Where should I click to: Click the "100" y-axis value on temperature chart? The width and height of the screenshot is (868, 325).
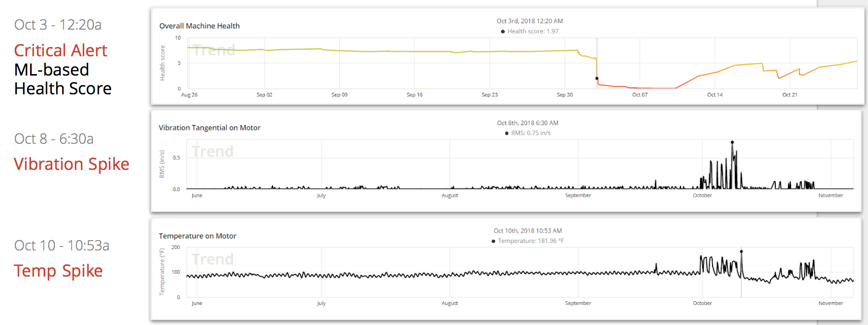coord(176,272)
